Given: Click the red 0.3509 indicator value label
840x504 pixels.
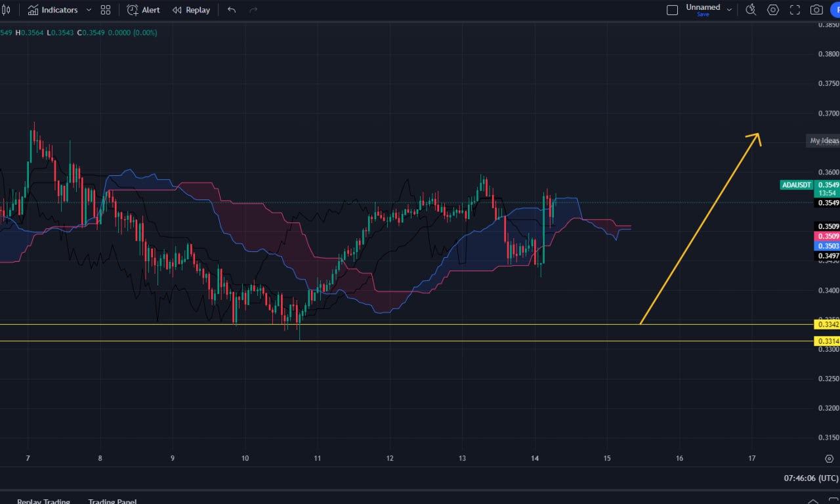Looking at the screenshot, I should [x=827, y=236].
